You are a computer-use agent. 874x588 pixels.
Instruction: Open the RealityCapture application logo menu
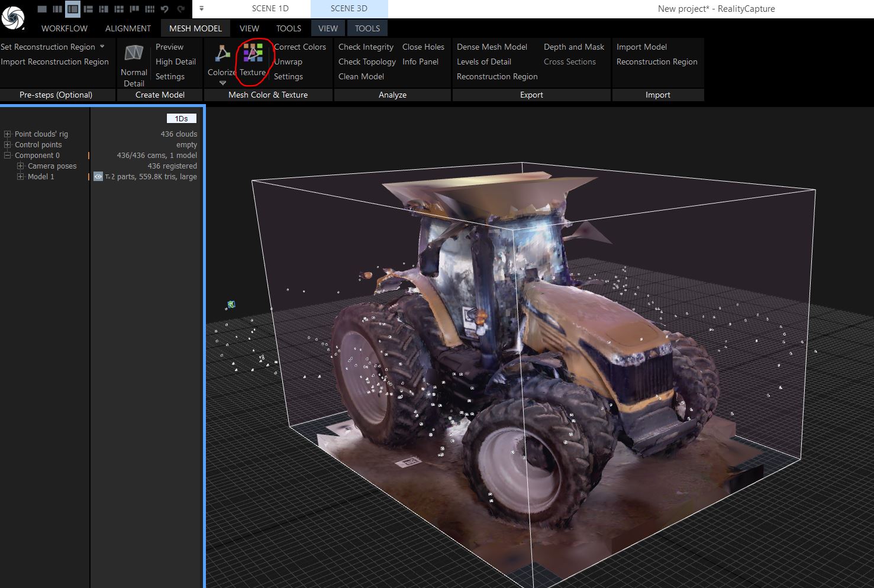coord(13,17)
